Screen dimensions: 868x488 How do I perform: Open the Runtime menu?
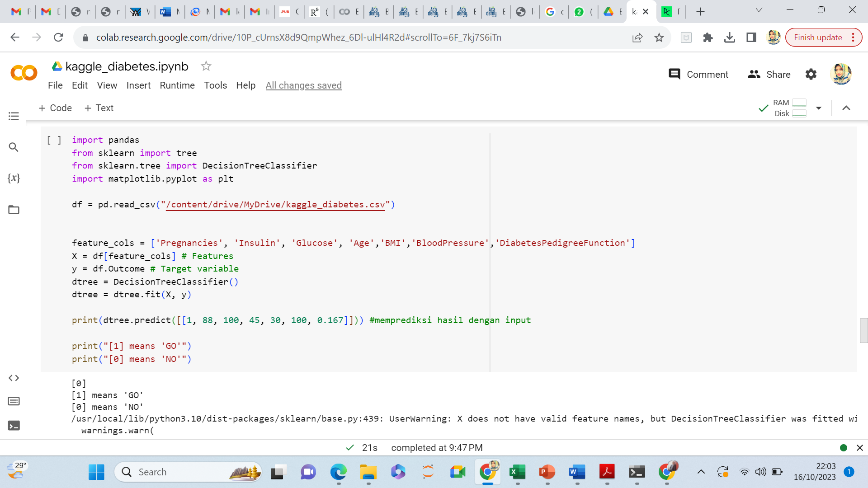pos(177,85)
